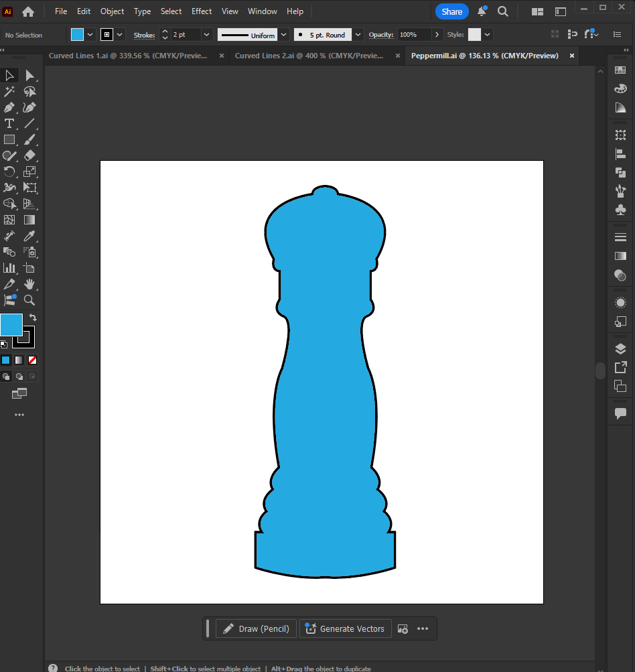Set paint mode to None
Image resolution: width=635 pixels, height=672 pixels.
tap(32, 360)
